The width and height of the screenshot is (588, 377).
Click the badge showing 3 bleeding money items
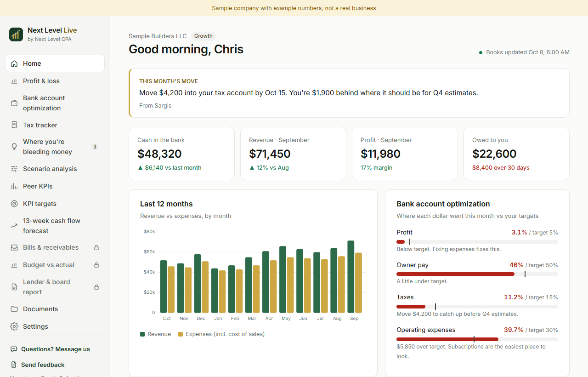click(x=95, y=147)
